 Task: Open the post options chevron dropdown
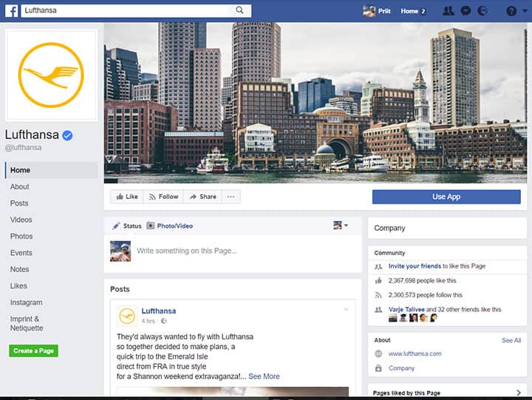346,309
